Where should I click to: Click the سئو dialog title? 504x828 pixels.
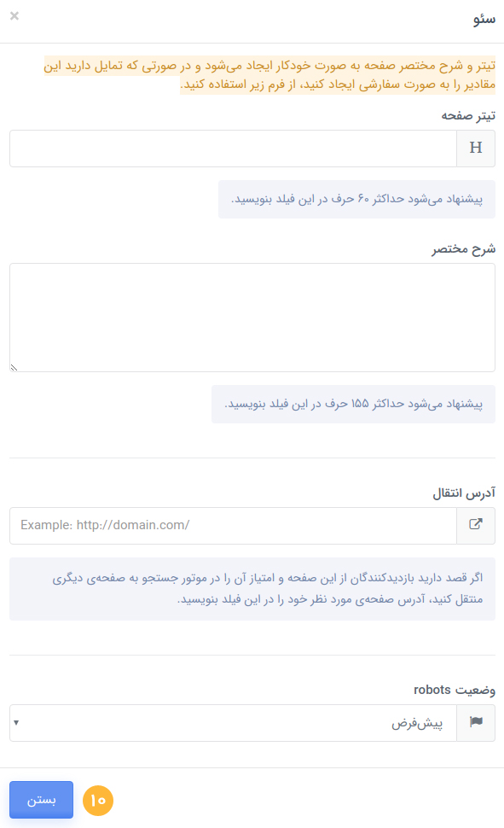pyautogui.click(x=484, y=20)
